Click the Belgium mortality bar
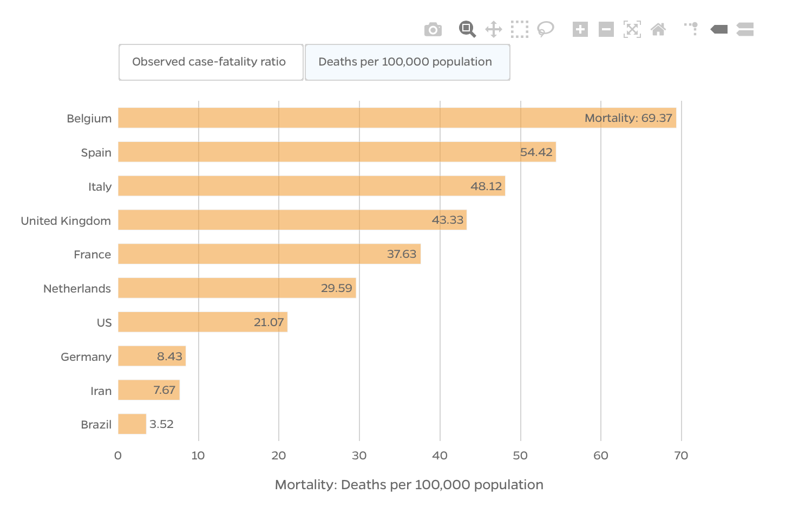The image size is (812, 506). [397, 118]
